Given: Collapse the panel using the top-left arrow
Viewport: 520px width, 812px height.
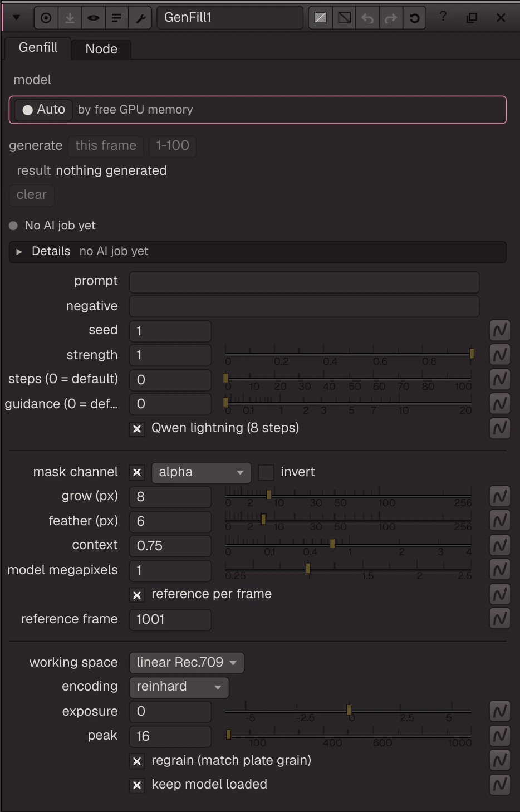Looking at the screenshot, I should pos(16,18).
